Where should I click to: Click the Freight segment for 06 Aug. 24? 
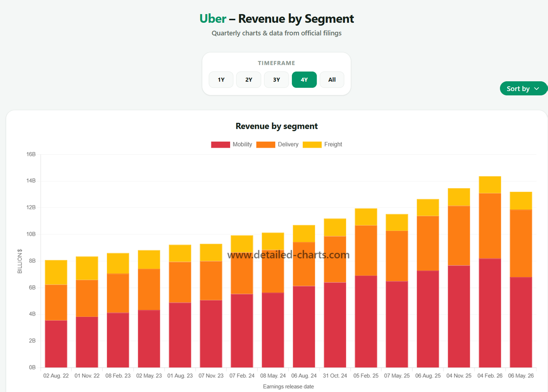(304, 233)
